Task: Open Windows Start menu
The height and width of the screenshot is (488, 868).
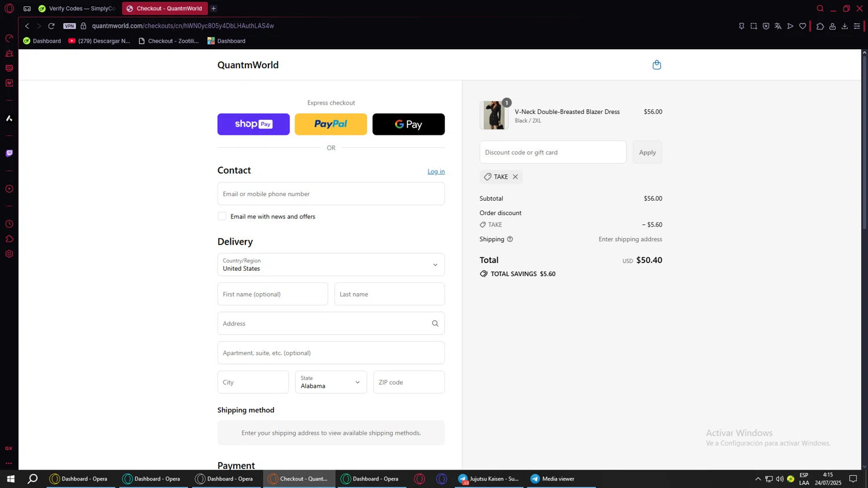Action: click(x=10, y=479)
